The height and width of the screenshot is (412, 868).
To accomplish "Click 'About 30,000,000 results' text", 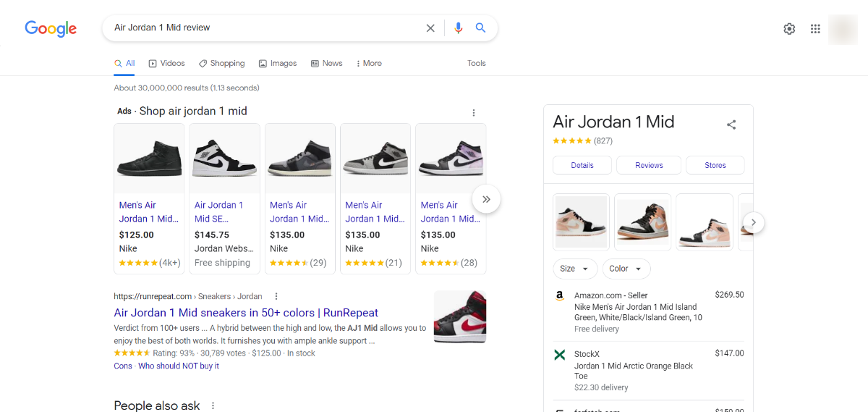I will (x=187, y=88).
